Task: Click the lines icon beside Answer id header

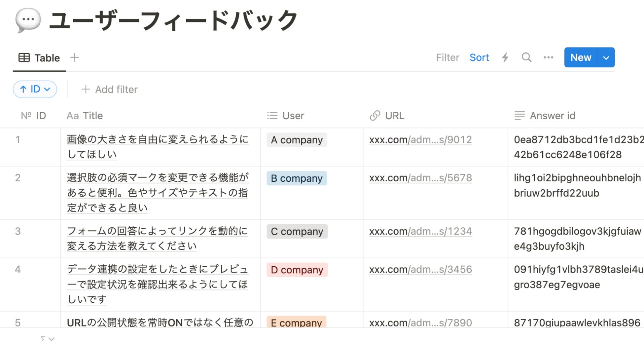Action: [x=519, y=116]
